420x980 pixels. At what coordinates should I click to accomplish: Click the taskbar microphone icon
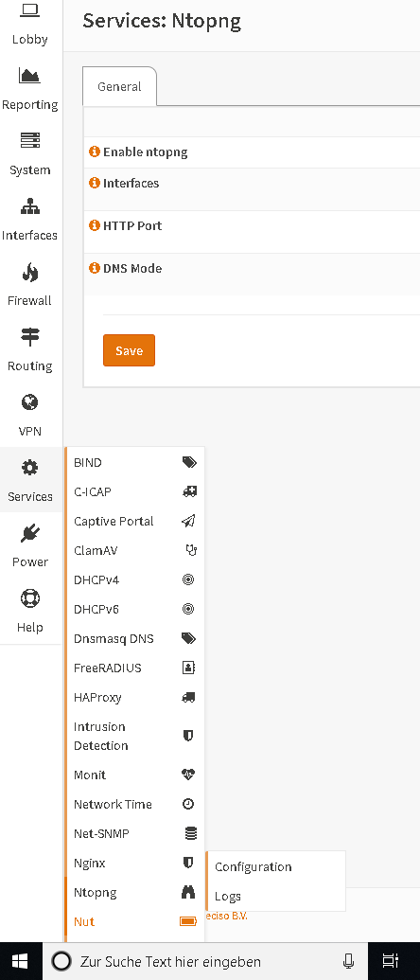pos(349,961)
